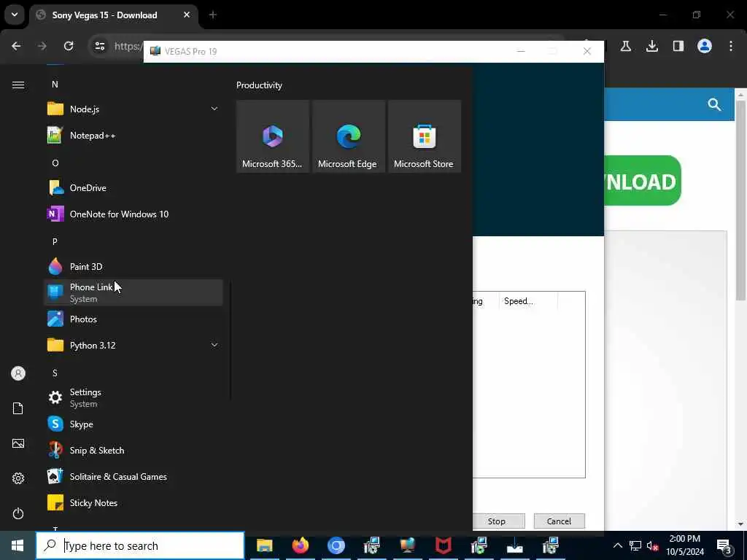Toggle the browser side panel icon

[678, 46]
